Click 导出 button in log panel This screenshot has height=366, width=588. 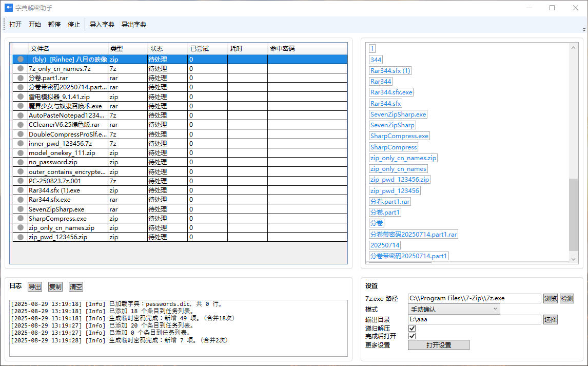pyautogui.click(x=35, y=286)
